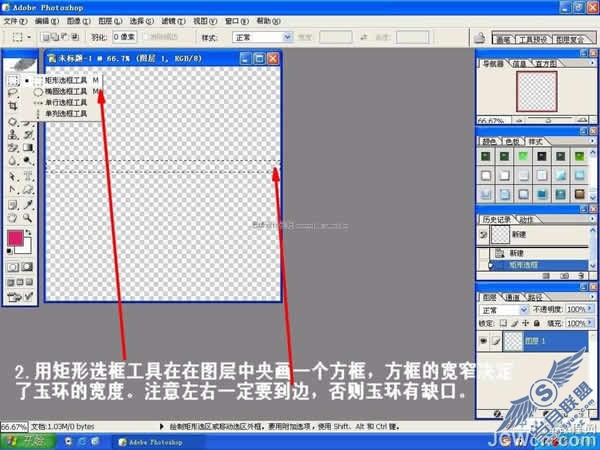Viewport: 600px width, 450px height.
Task: Select the Crop tool
Action: pyautogui.click(x=13, y=106)
